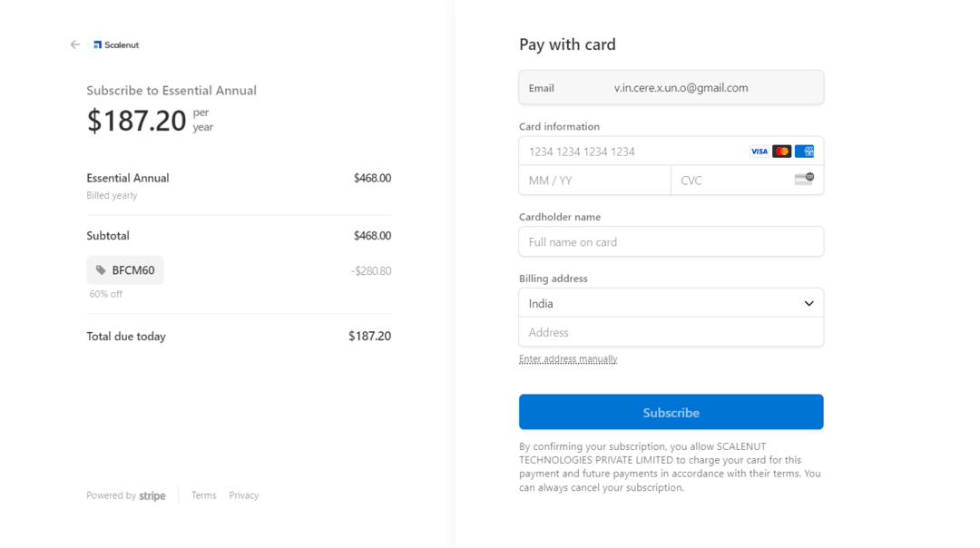980x548 pixels.
Task: Click the Visa card icon
Action: [x=759, y=152]
